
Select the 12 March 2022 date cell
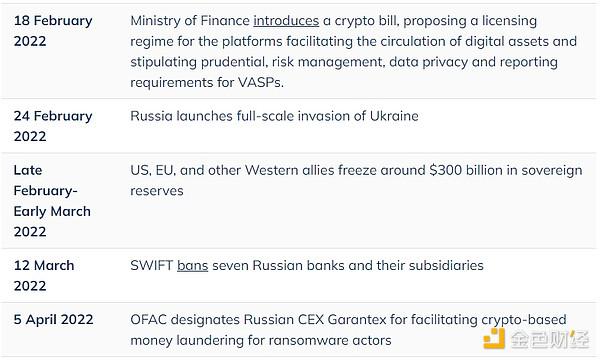pyautogui.click(x=44, y=275)
